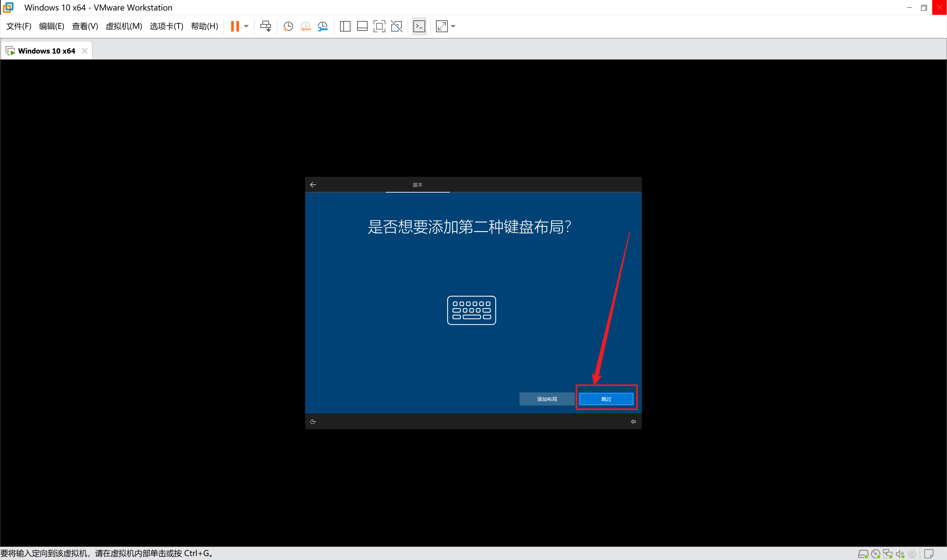Enter full screen mode from the toolbar
This screenshot has height=560, width=947.
(379, 26)
